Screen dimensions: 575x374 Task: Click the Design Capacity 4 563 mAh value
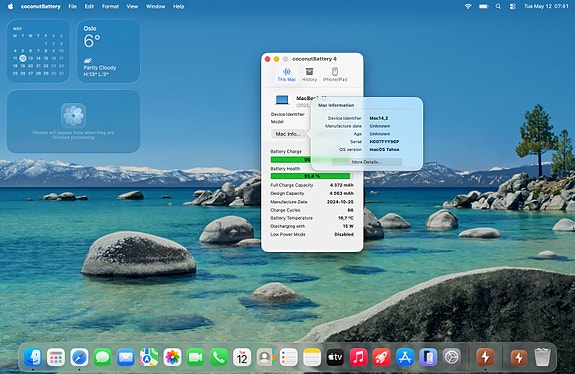tap(342, 193)
